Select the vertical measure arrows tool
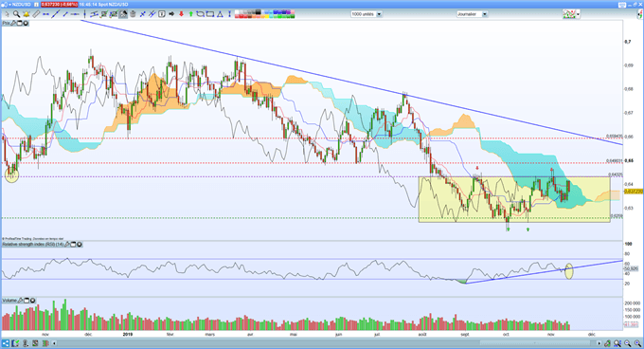The image size is (644, 349). click(229, 14)
